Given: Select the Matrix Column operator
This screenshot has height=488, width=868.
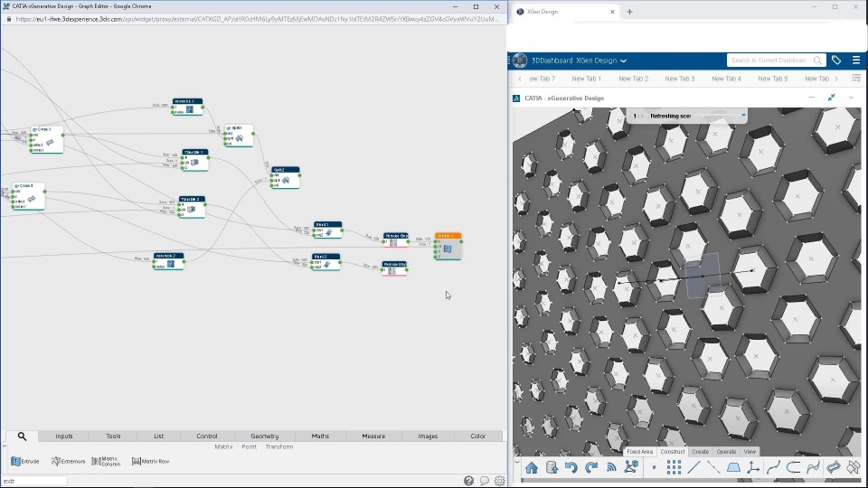Looking at the screenshot, I should pyautogui.click(x=106, y=461).
